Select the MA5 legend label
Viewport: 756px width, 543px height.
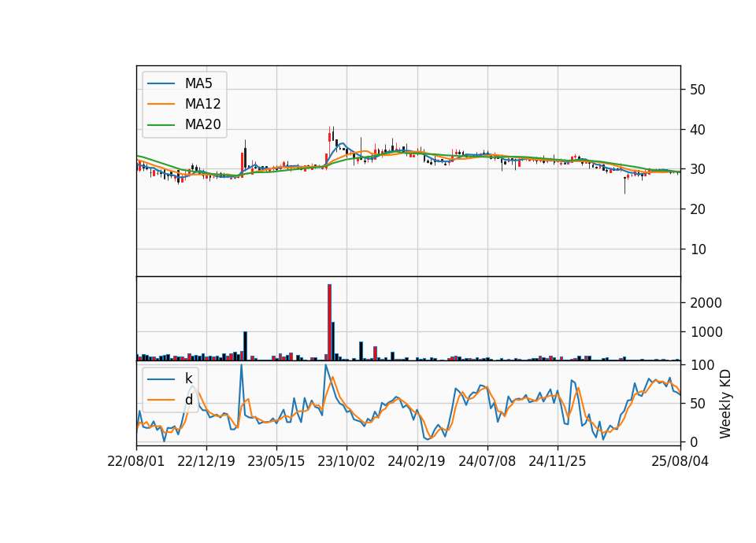coord(198,83)
